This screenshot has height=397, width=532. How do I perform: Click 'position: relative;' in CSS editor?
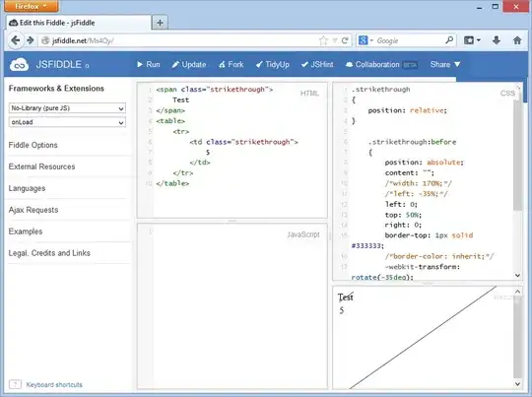pos(408,110)
